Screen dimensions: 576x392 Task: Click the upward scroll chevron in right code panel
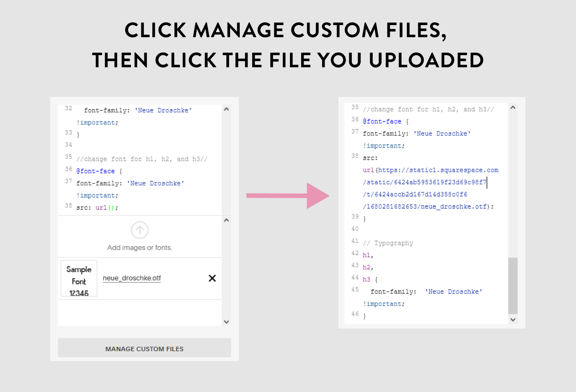tap(513, 107)
